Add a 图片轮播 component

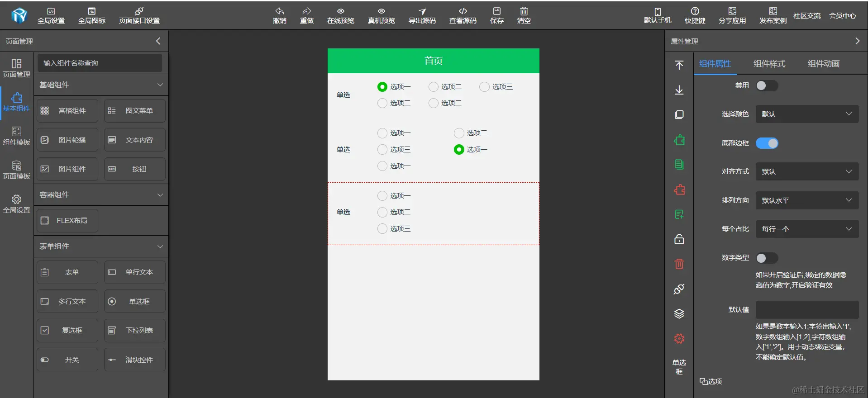(67, 140)
